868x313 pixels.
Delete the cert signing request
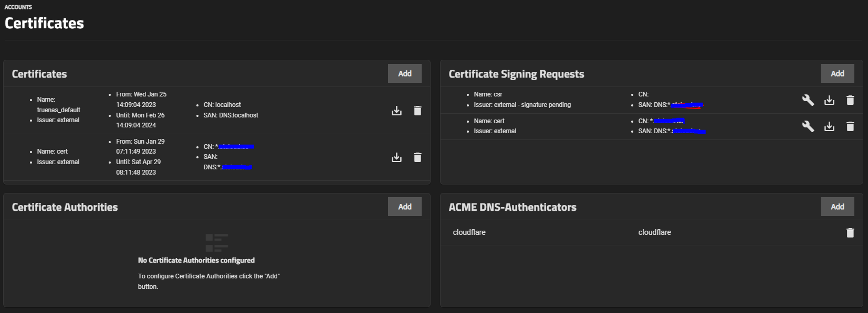click(x=850, y=126)
